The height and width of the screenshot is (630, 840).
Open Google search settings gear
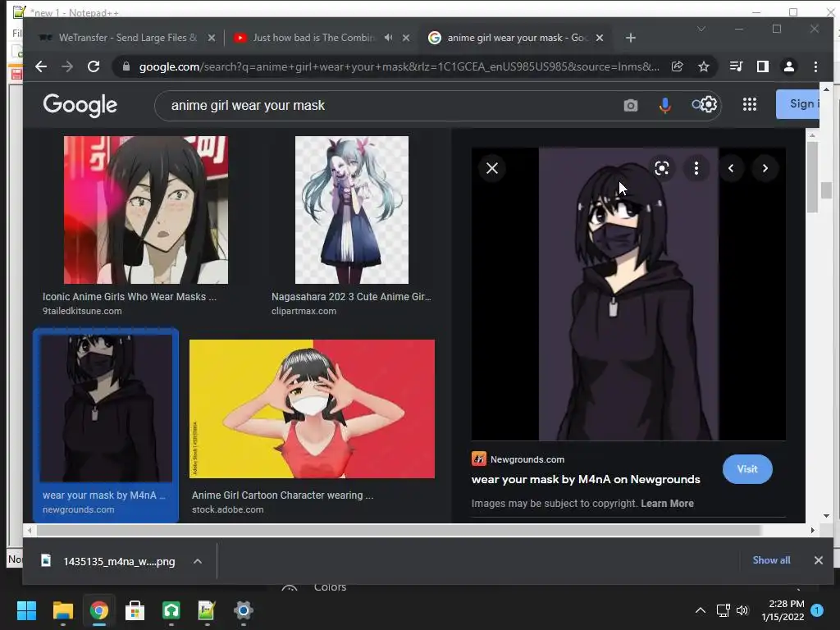point(709,104)
